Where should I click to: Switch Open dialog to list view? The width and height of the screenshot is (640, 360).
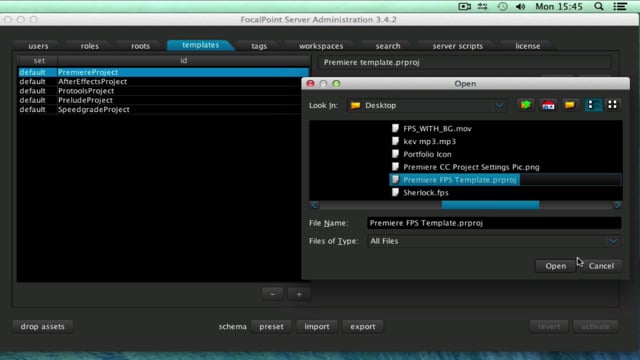tap(593, 105)
